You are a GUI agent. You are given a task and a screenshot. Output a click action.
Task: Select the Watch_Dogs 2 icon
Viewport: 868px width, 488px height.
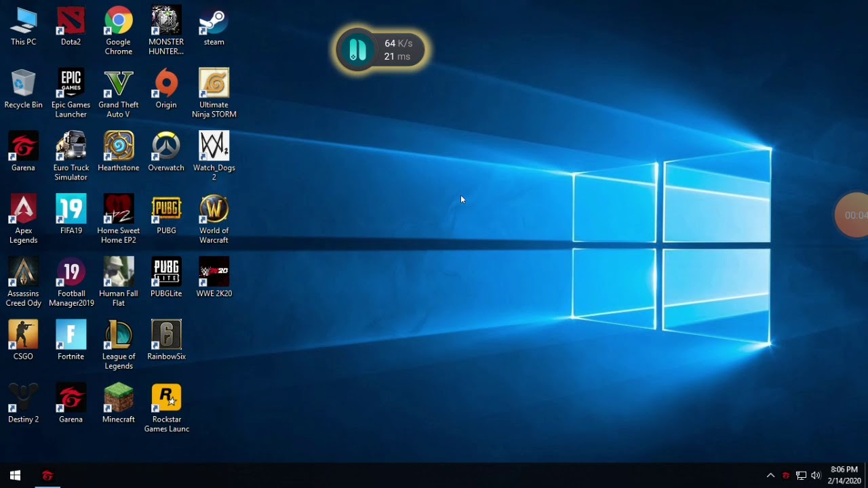point(214,157)
